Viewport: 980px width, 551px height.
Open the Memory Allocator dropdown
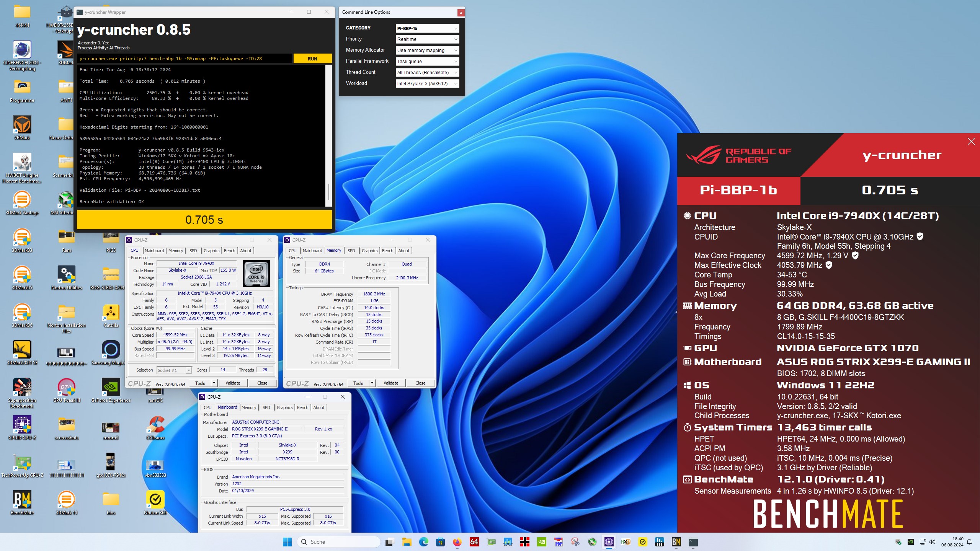click(x=427, y=51)
